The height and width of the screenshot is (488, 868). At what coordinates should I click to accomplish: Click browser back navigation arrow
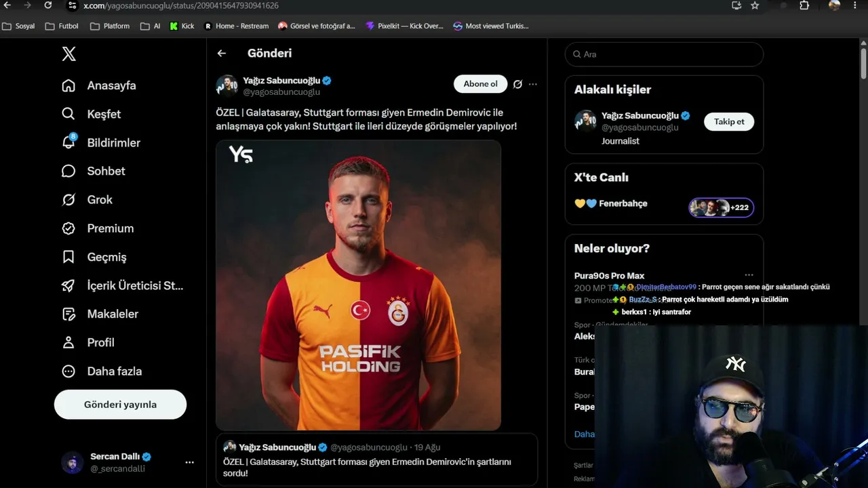coord(7,5)
